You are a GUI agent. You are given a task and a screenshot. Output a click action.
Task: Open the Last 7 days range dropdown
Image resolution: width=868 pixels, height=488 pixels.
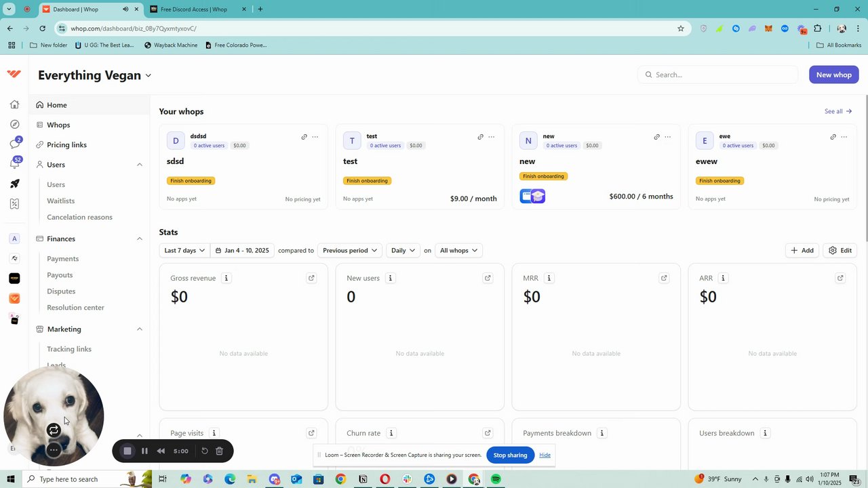tap(184, 250)
